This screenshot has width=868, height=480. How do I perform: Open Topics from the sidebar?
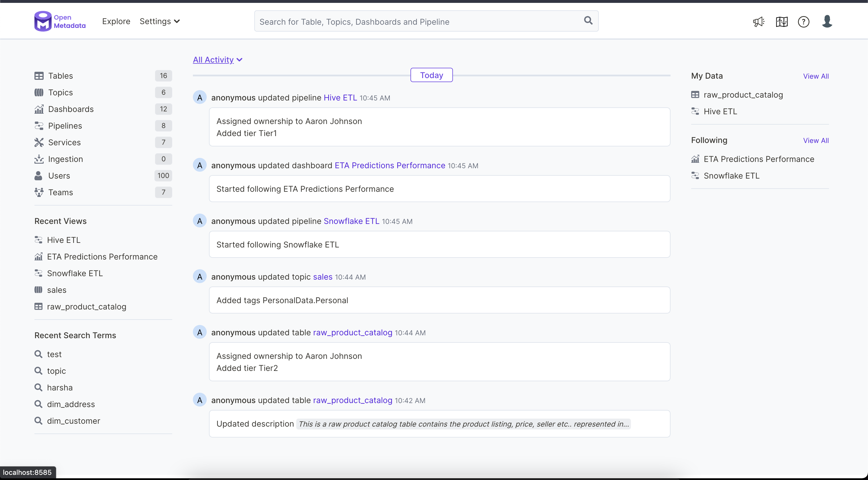[61, 92]
